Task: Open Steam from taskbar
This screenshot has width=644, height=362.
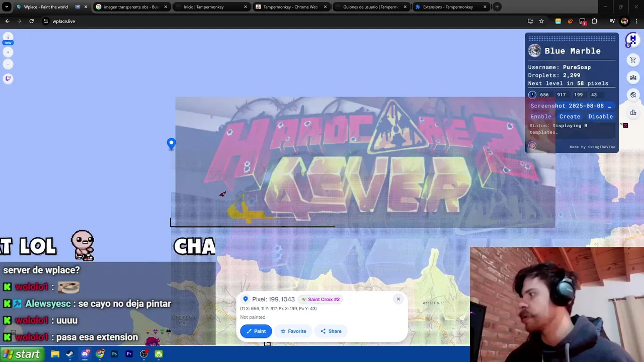Action: pos(70,354)
